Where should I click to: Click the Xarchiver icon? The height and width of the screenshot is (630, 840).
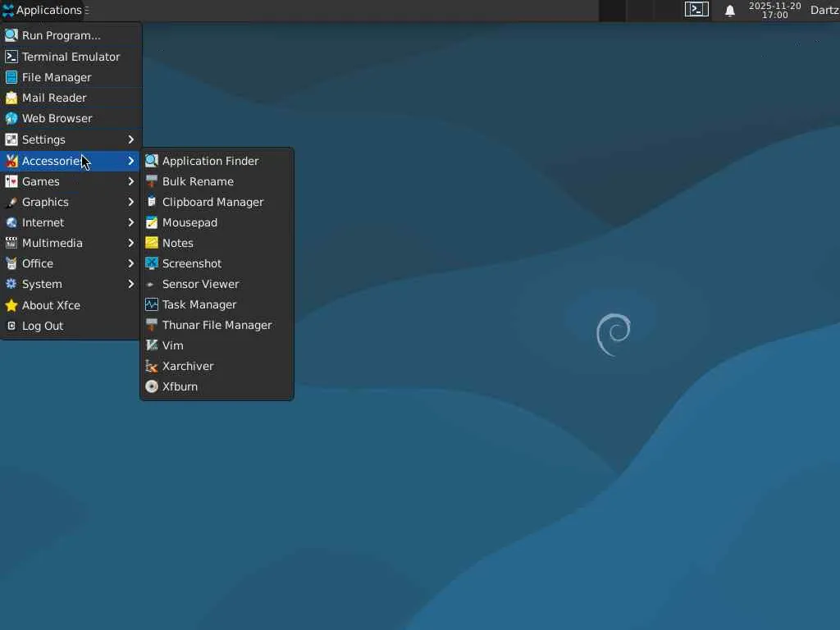pyautogui.click(x=152, y=366)
